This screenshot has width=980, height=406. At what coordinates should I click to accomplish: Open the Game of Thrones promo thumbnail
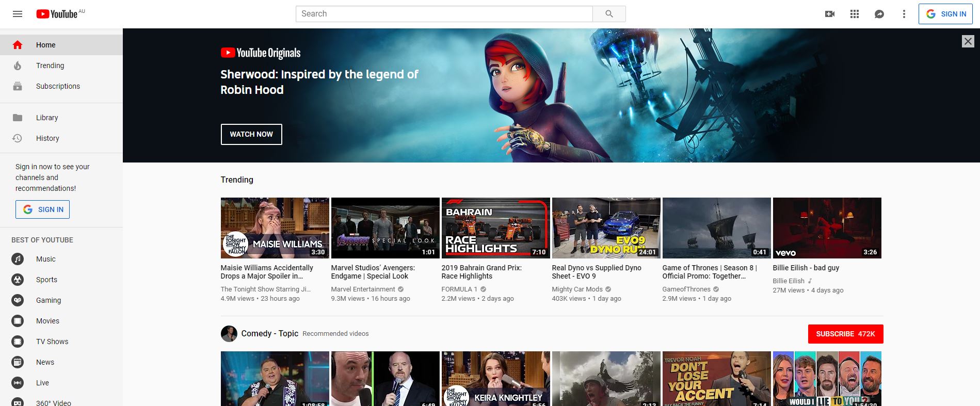coord(716,228)
